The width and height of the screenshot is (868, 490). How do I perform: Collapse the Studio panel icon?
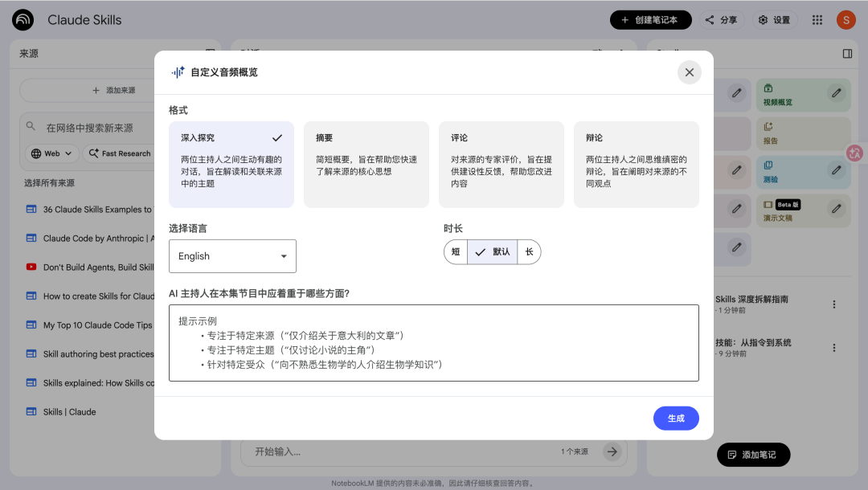(x=847, y=54)
